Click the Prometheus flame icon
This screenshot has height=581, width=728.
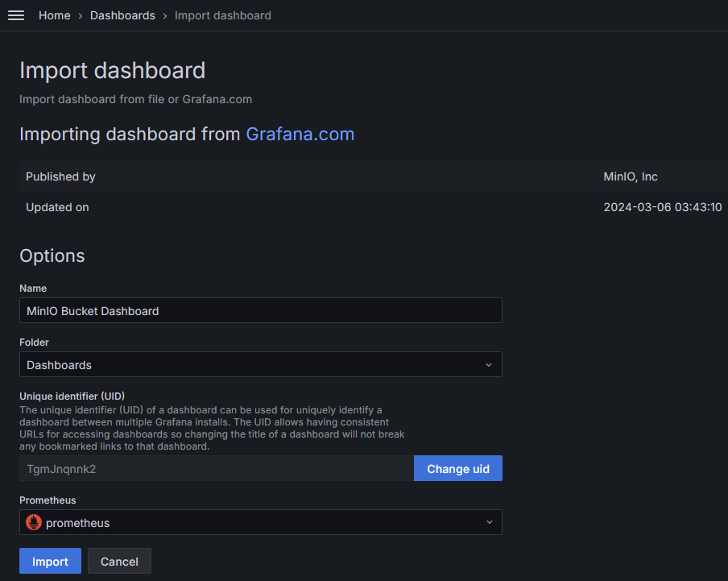pos(34,522)
